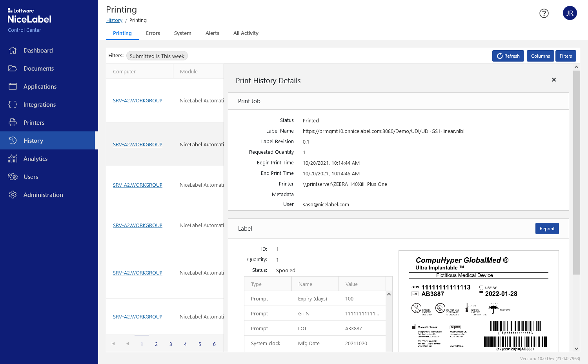The width and height of the screenshot is (588, 364).
Task: Switch to the All Activity tab
Action: click(246, 33)
